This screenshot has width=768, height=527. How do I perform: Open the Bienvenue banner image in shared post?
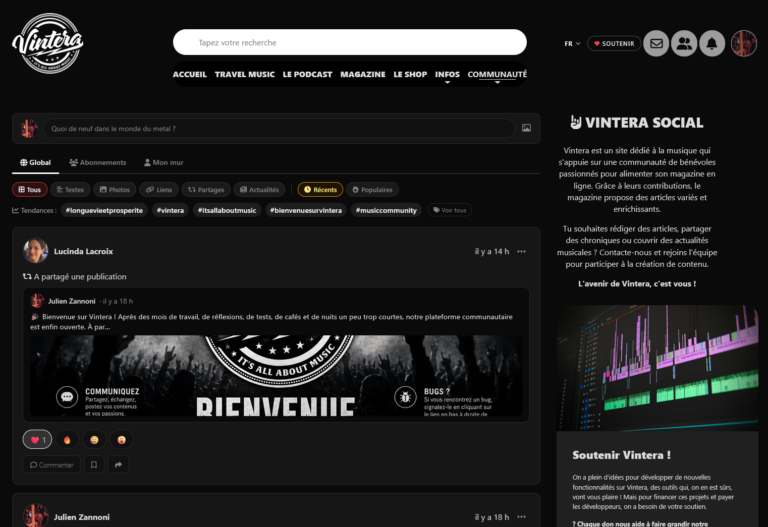click(x=276, y=376)
